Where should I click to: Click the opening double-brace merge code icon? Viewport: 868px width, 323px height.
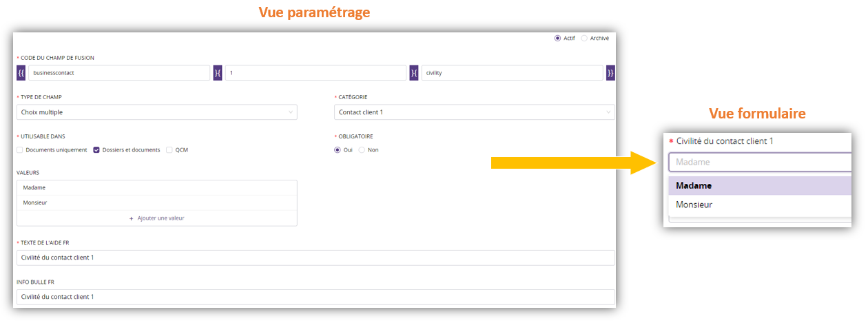coord(21,73)
